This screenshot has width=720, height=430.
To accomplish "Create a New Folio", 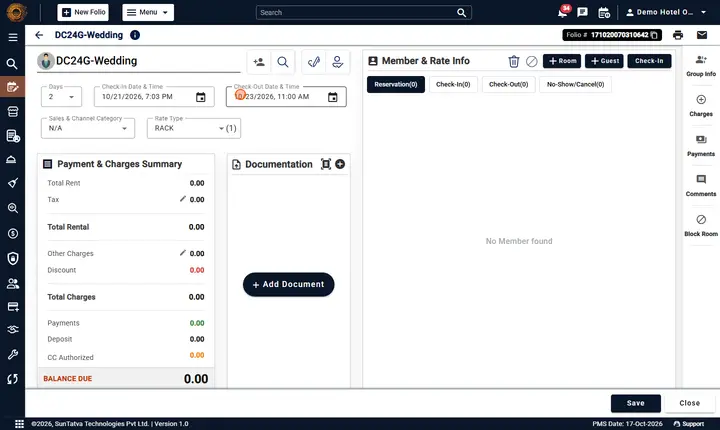I will 83,12.
